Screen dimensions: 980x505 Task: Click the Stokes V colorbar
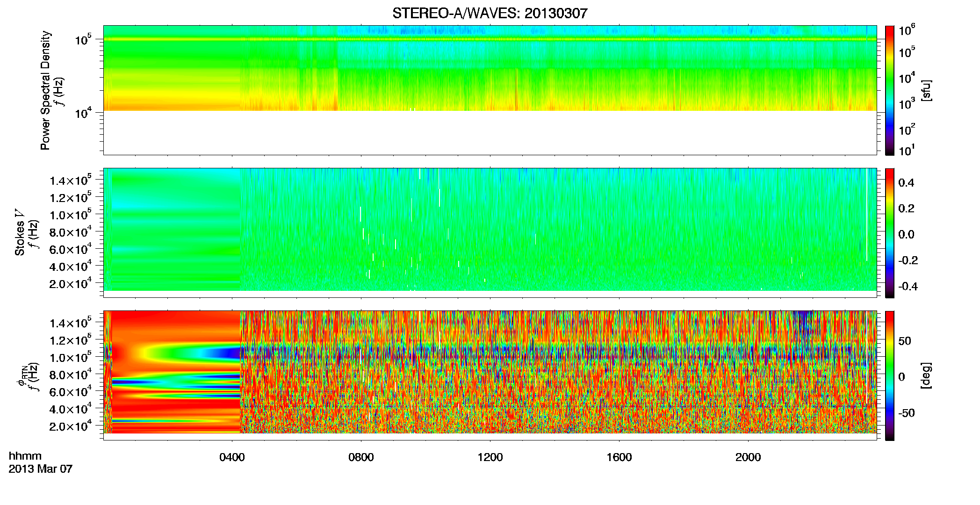(x=890, y=233)
